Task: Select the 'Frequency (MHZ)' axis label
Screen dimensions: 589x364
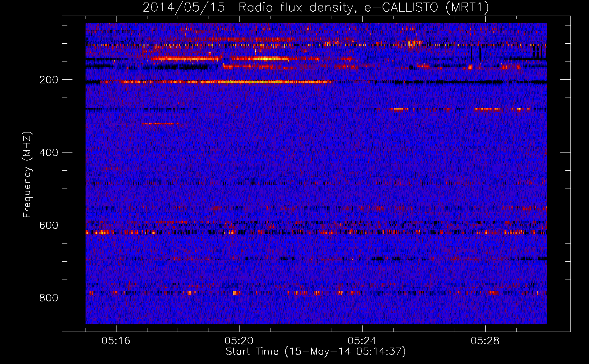Action: click(27, 175)
